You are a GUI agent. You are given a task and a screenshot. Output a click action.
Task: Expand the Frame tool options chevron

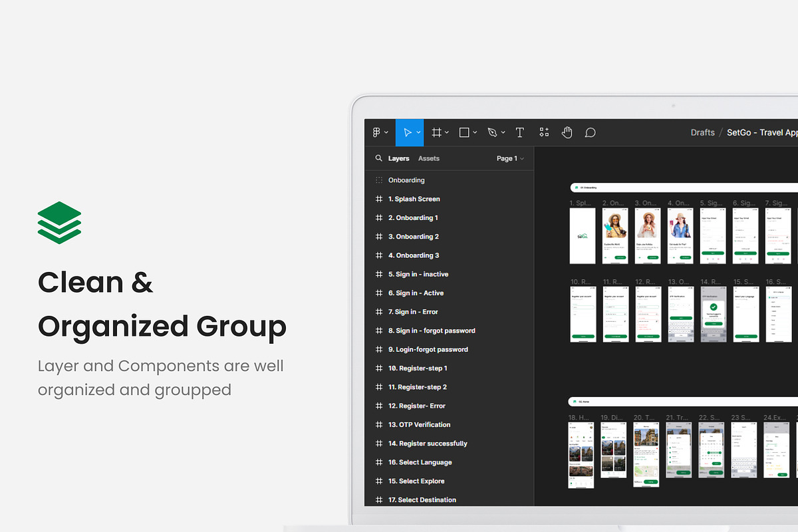pyautogui.click(x=447, y=132)
